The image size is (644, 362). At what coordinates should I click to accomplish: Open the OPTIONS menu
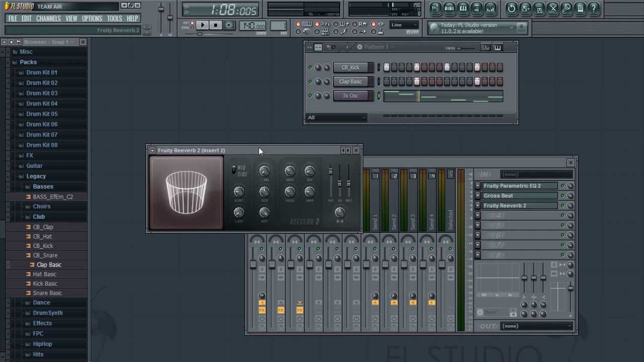tap(92, 19)
